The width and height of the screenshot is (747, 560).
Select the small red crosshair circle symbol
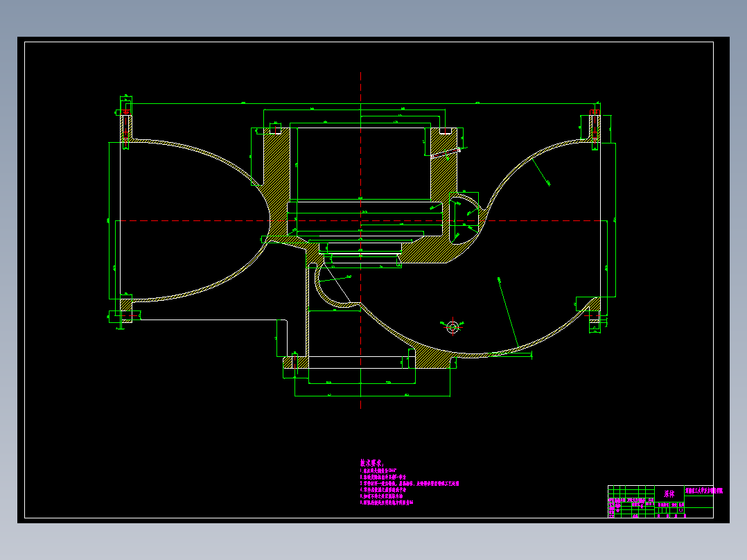click(452, 327)
